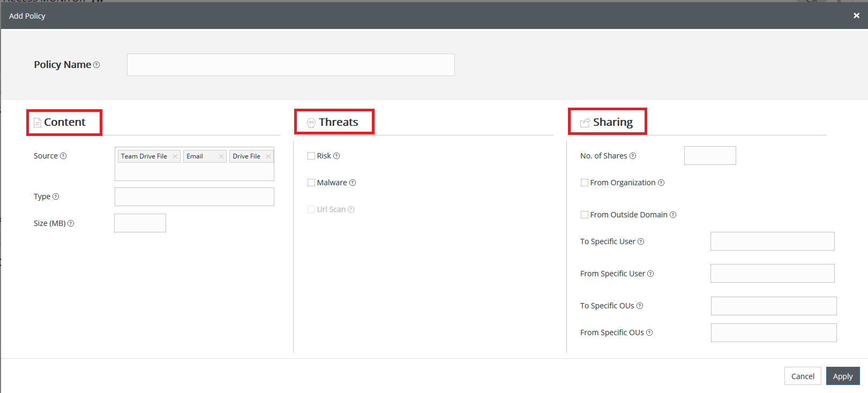868x393 pixels.
Task: Remove the Drive File source tag
Action: pos(268,156)
